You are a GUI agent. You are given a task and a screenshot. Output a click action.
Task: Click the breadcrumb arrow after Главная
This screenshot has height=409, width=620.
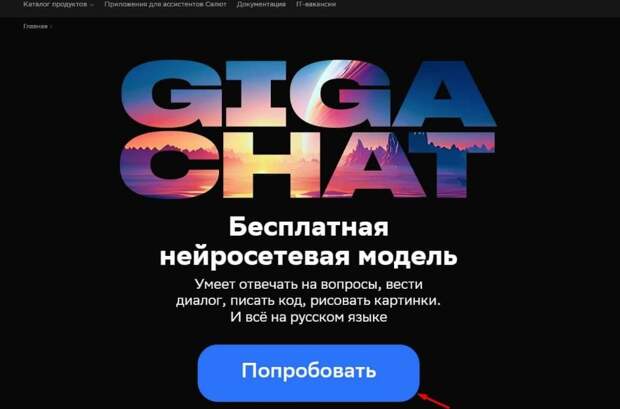click(x=51, y=27)
